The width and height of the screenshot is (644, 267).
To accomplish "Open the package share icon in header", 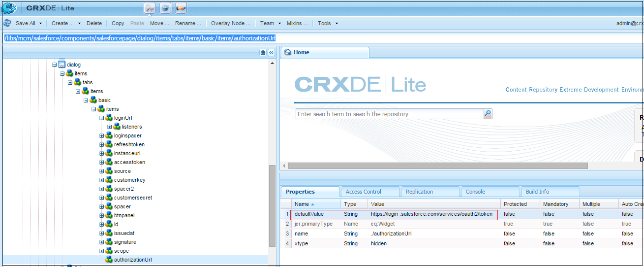I will pyautogui.click(x=181, y=8).
